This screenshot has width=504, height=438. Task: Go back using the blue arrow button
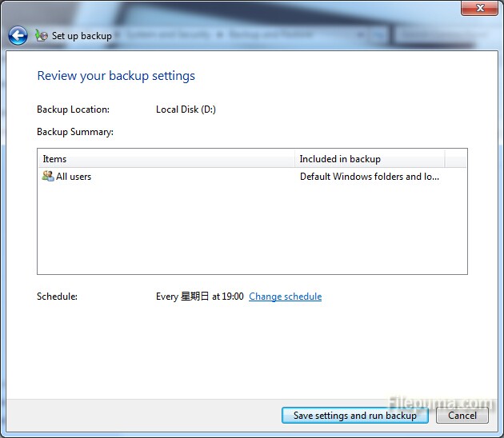[x=18, y=35]
